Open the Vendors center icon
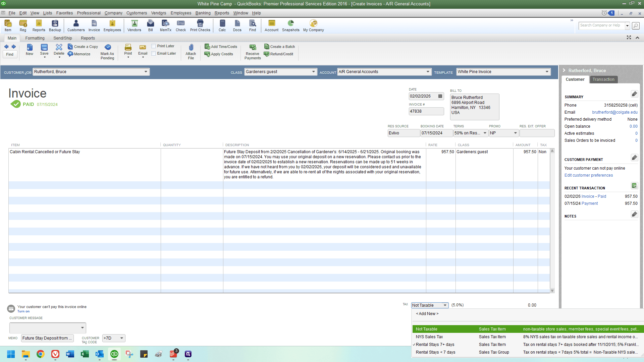The height and width of the screenshot is (362, 644). pyautogui.click(x=134, y=25)
